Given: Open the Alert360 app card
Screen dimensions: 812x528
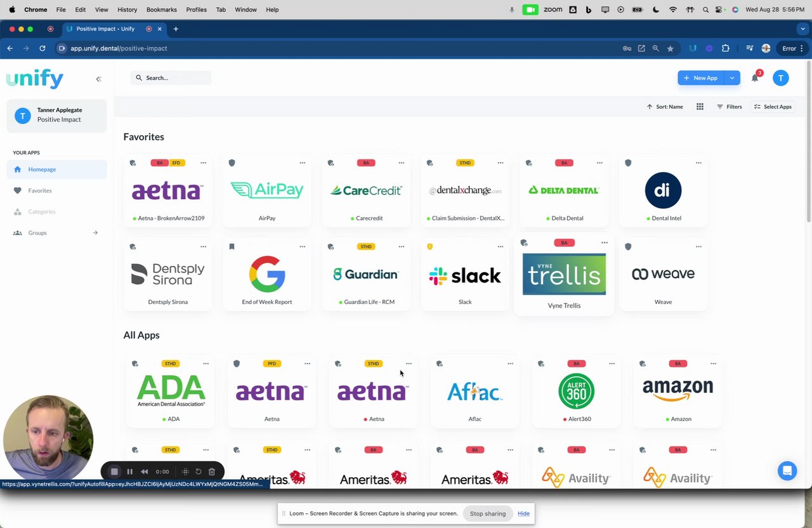Looking at the screenshot, I should tap(576, 391).
